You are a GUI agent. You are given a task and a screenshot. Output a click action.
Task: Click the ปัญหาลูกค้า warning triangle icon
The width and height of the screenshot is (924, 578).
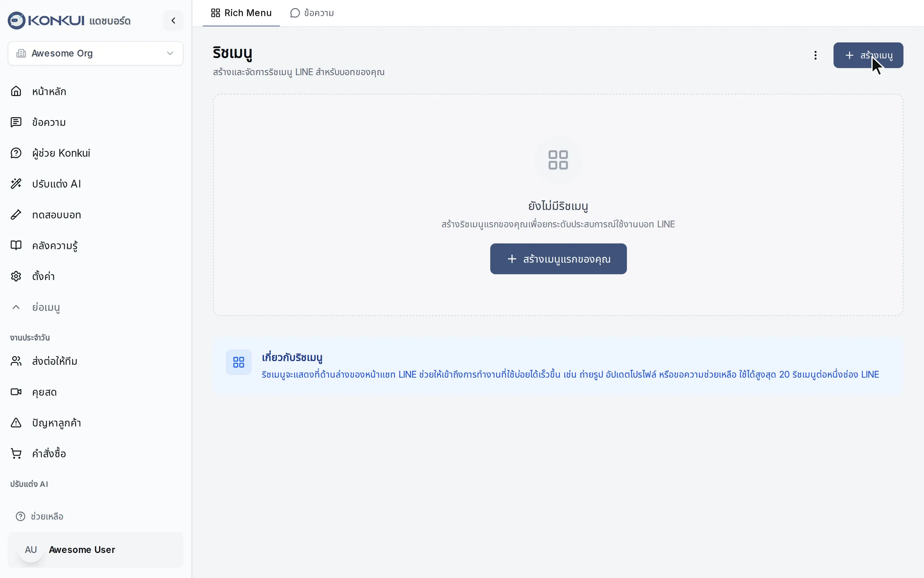tap(16, 423)
